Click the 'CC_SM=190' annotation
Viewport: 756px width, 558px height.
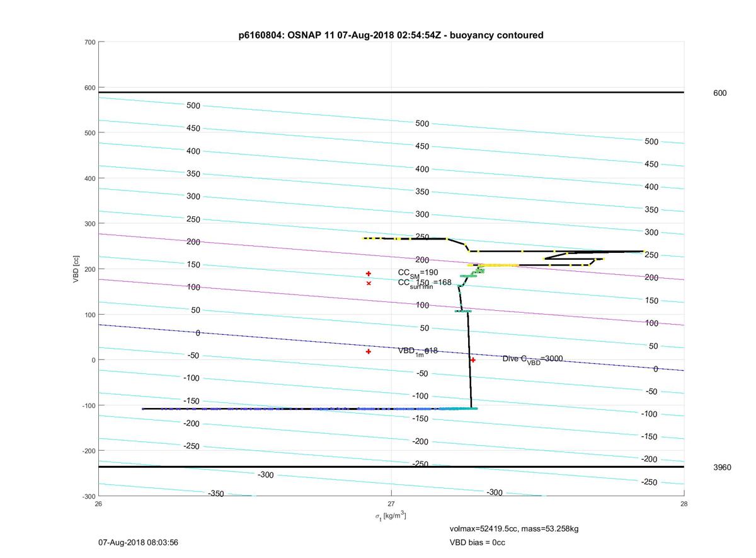click(x=418, y=272)
